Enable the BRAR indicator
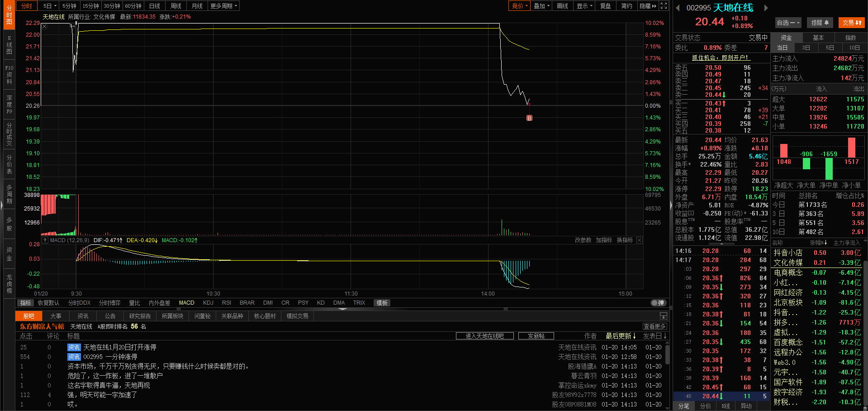 [247, 303]
